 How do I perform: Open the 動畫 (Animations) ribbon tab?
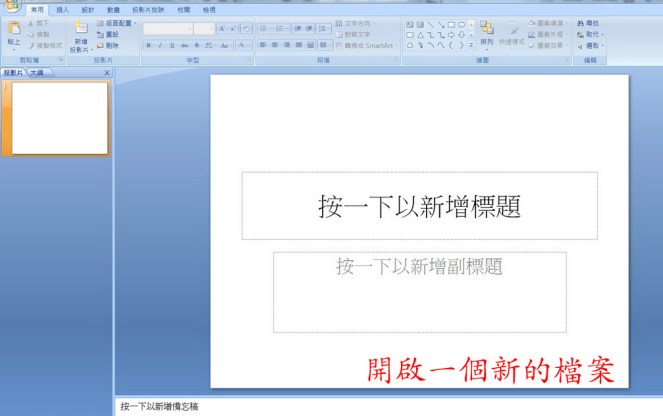click(x=113, y=9)
